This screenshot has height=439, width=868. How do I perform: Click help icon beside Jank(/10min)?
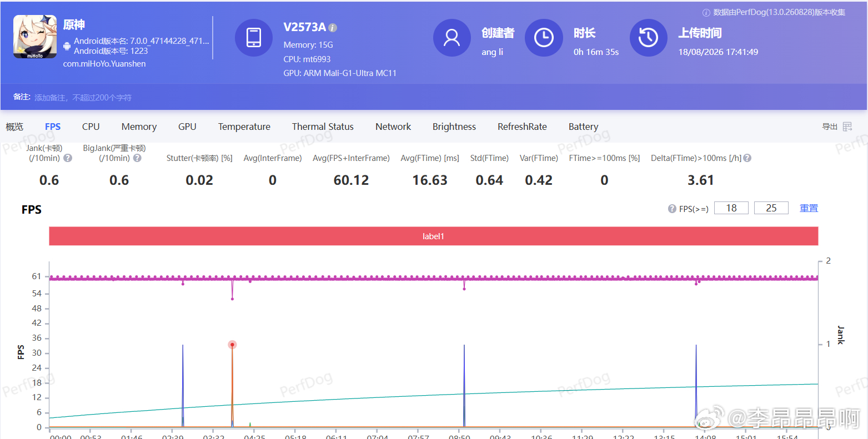[x=68, y=158]
